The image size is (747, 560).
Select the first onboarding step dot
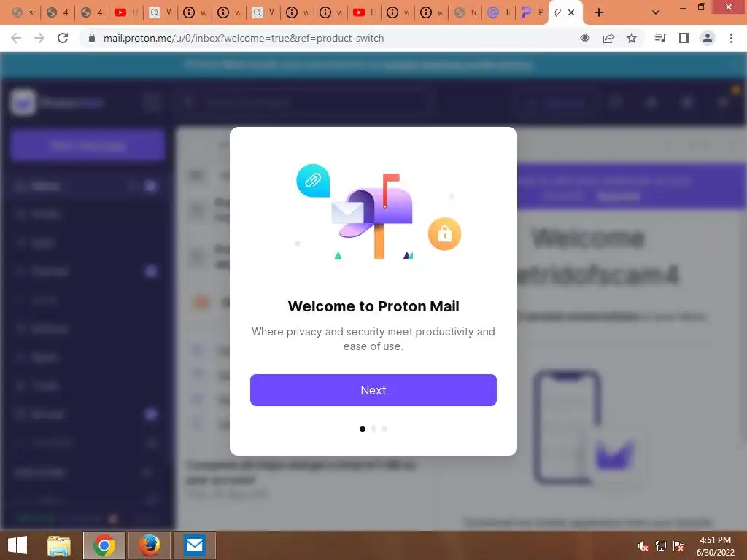pyautogui.click(x=362, y=429)
